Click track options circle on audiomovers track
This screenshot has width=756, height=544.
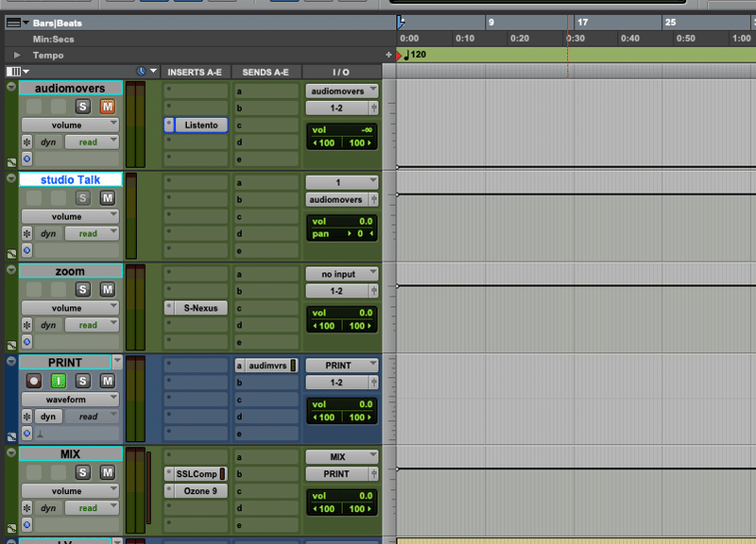(11, 87)
